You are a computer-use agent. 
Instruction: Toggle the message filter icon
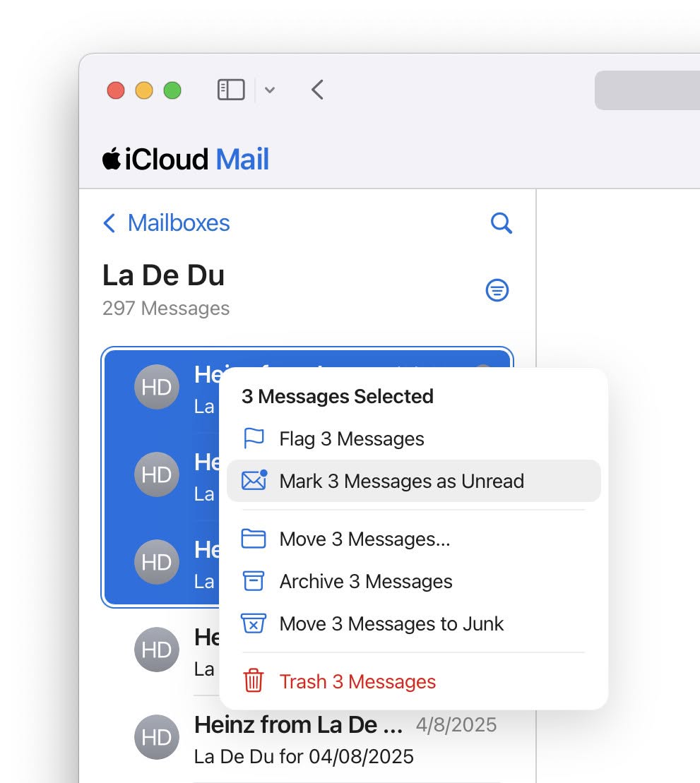[497, 290]
